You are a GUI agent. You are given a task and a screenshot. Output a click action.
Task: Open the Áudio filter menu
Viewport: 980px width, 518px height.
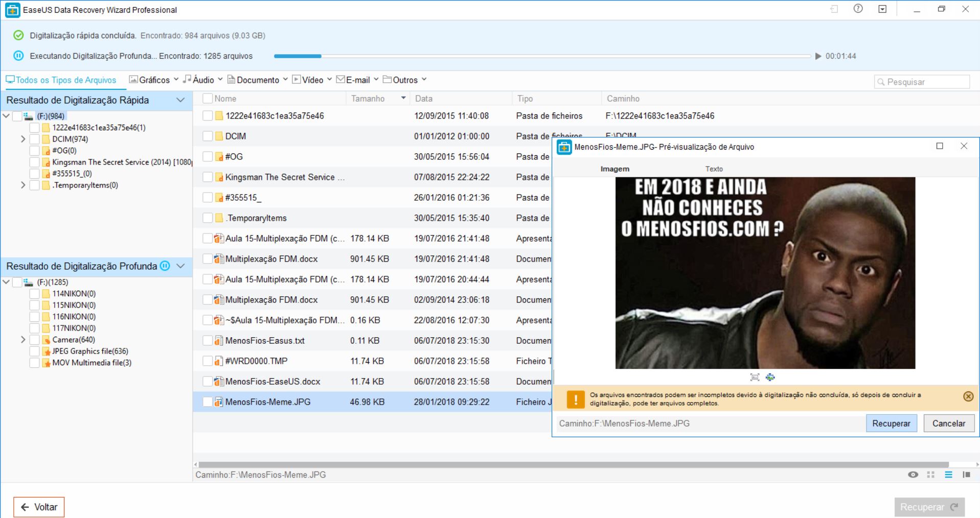pos(203,80)
